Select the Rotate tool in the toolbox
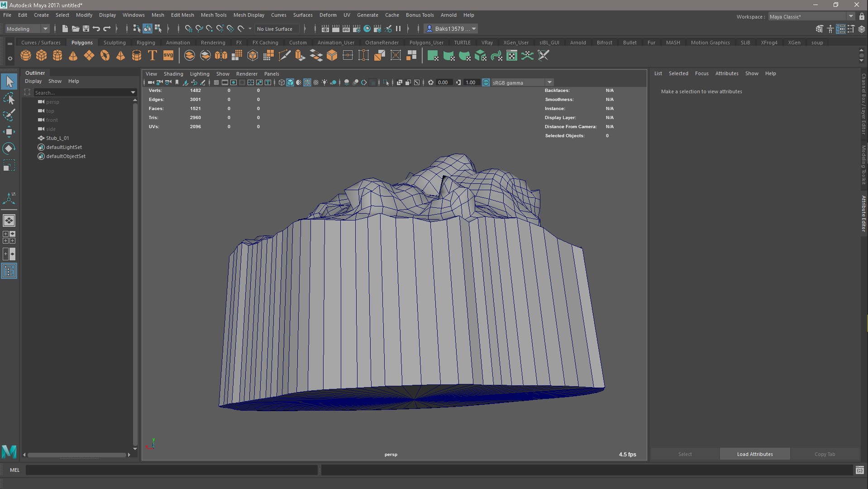Image resolution: width=868 pixels, height=489 pixels. point(9,149)
